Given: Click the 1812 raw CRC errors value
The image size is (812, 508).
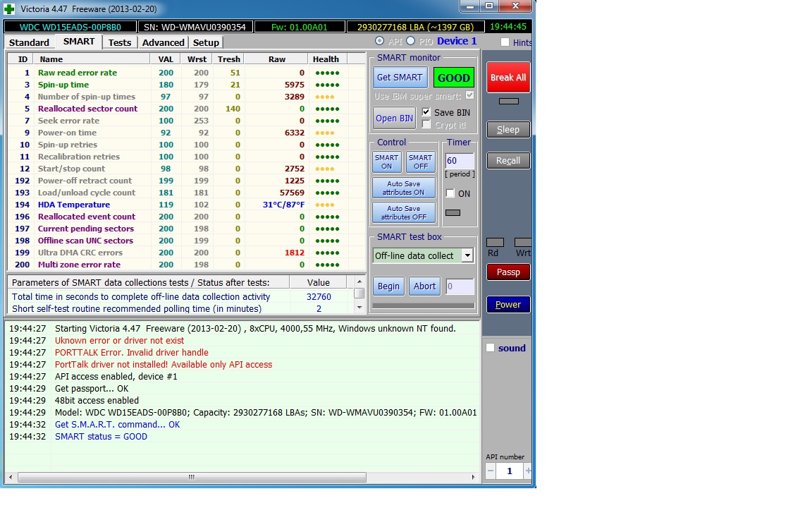Looking at the screenshot, I should pos(294,253).
